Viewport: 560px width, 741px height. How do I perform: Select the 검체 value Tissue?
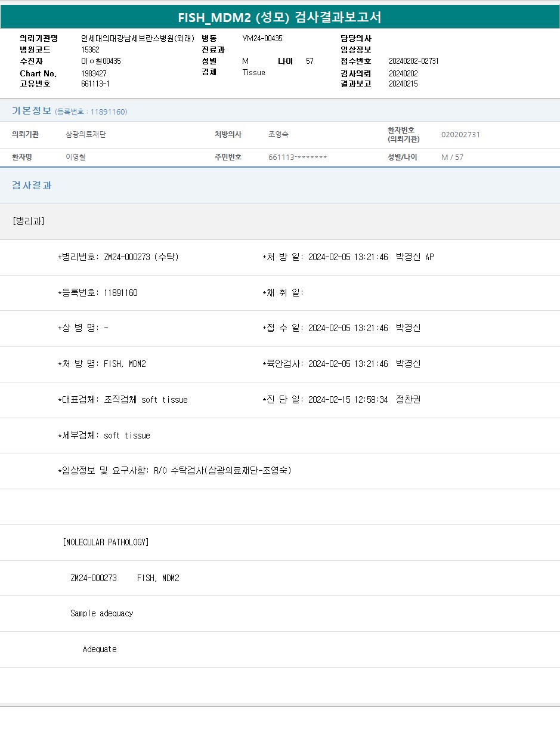coord(253,72)
